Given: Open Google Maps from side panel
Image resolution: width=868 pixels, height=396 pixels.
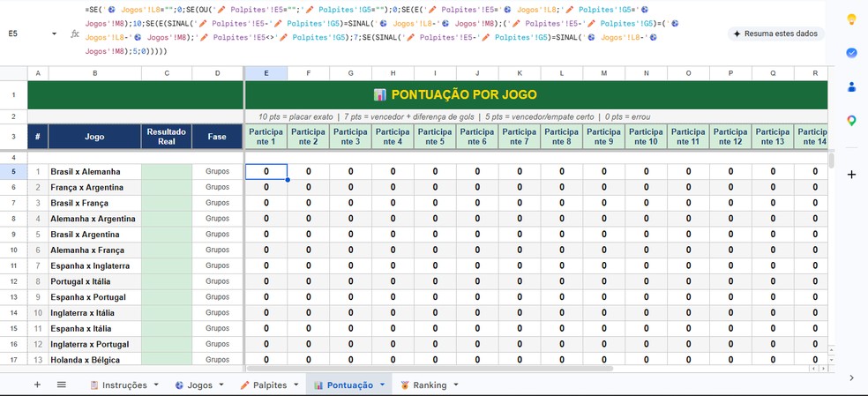Looking at the screenshot, I should (851, 120).
